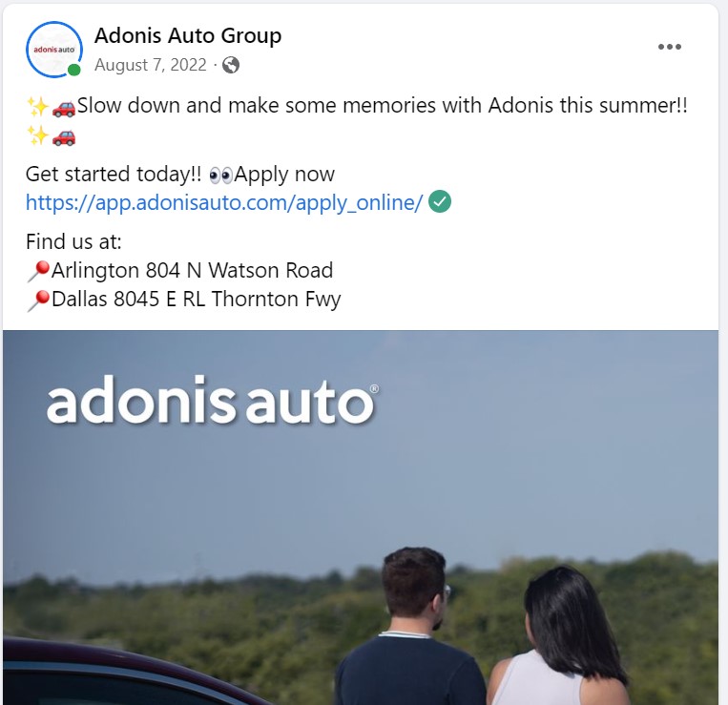Click the Adonis Auto profile picture
The width and height of the screenshot is (728, 705).
(54, 50)
